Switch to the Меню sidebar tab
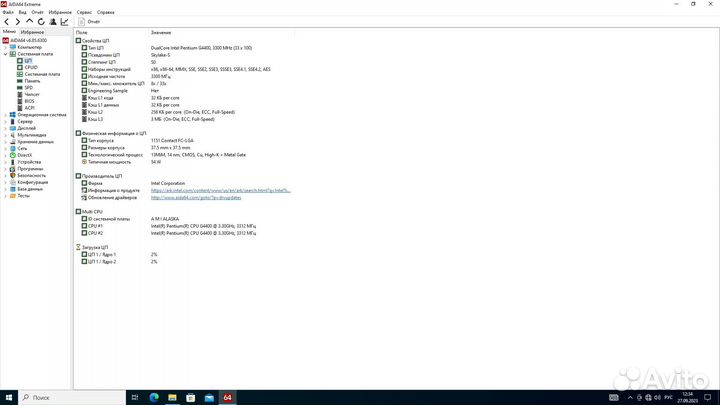 (9, 32)
